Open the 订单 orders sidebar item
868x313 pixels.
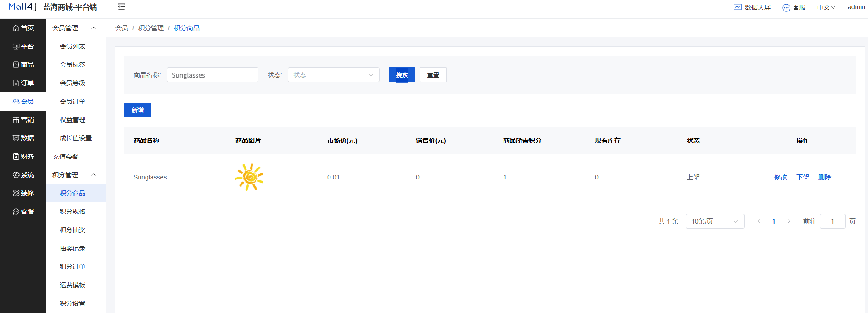pyautogui.click(x=23, y=83)
